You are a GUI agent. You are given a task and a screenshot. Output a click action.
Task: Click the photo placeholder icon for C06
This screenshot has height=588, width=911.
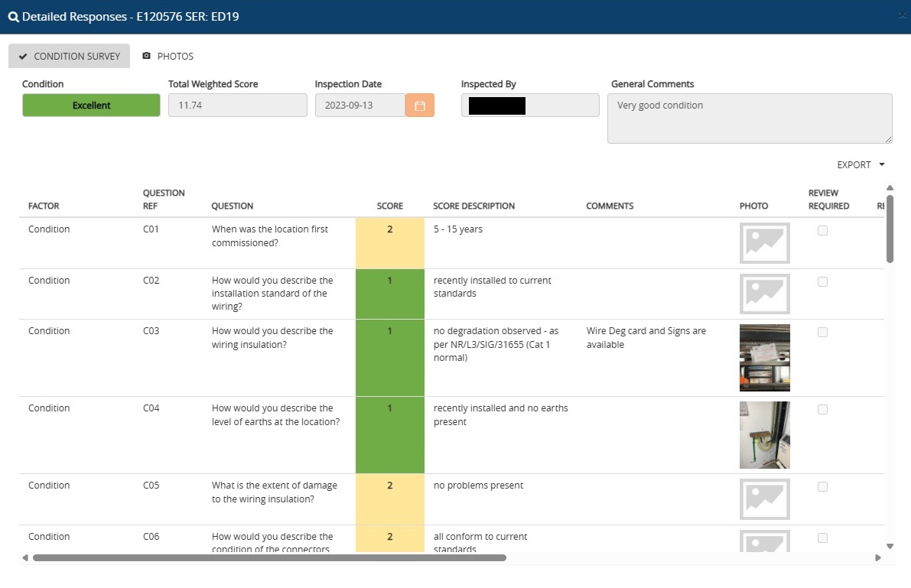tap(764, 541)
